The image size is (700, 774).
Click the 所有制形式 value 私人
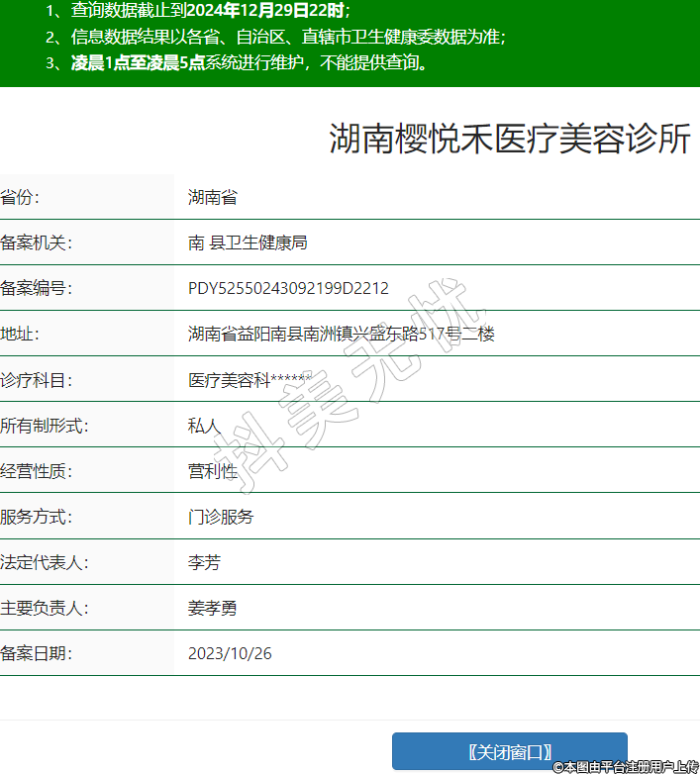click(204, 426)
